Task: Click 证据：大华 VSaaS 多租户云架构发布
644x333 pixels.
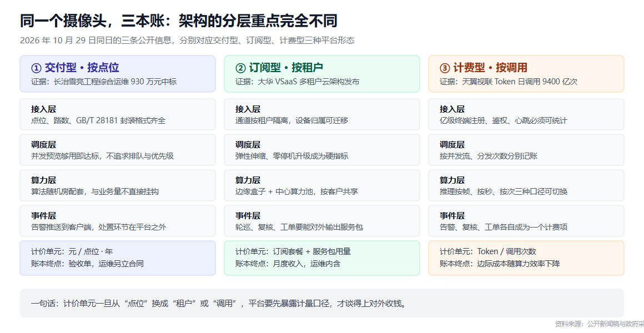Action: pos(298,82)
